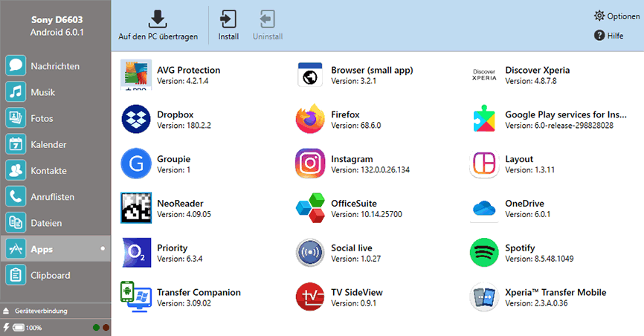Viewport: 644px width, 336px height.
Task: Click the Sony D6603 device name
Action: coord(57,20)
